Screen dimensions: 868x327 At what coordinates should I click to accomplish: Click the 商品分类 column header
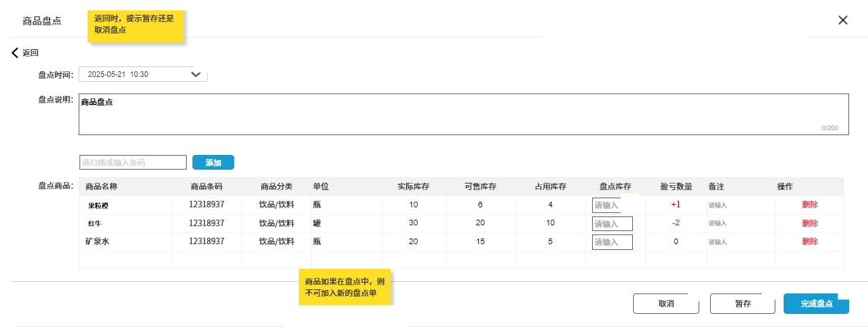click(277, 187)
